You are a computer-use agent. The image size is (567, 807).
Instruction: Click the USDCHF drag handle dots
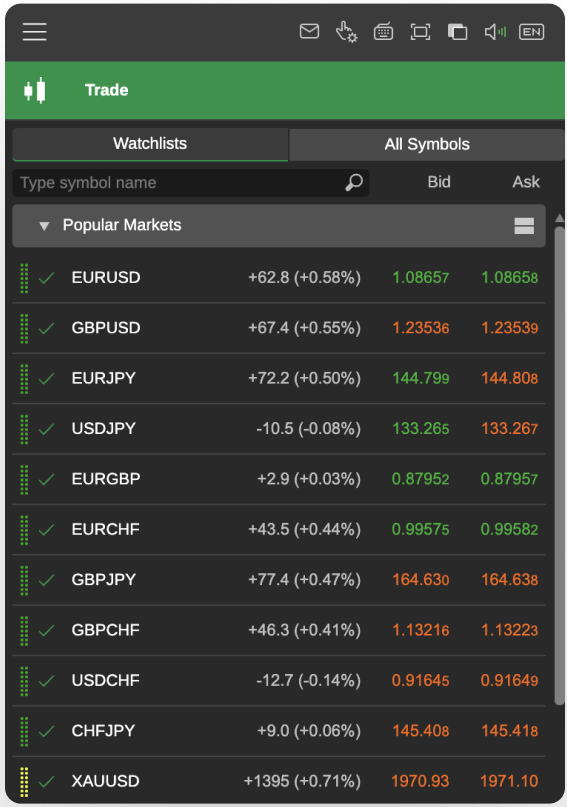point(24,681)
